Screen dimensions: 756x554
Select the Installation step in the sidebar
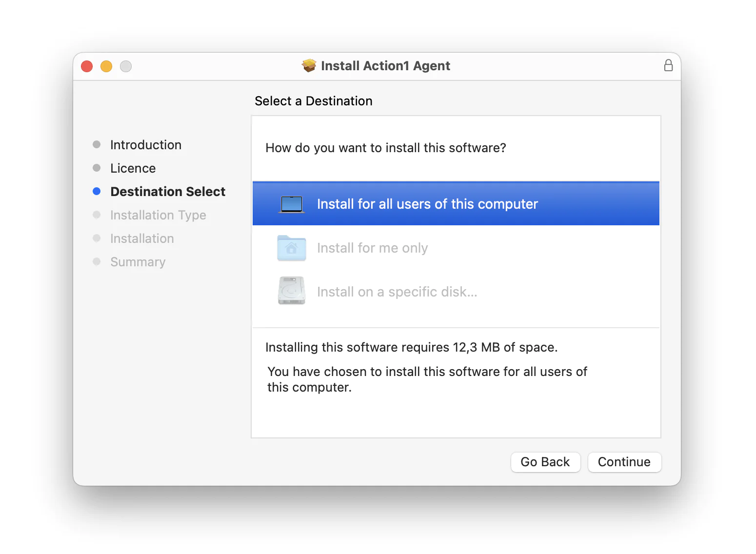(x=142, y=238)
